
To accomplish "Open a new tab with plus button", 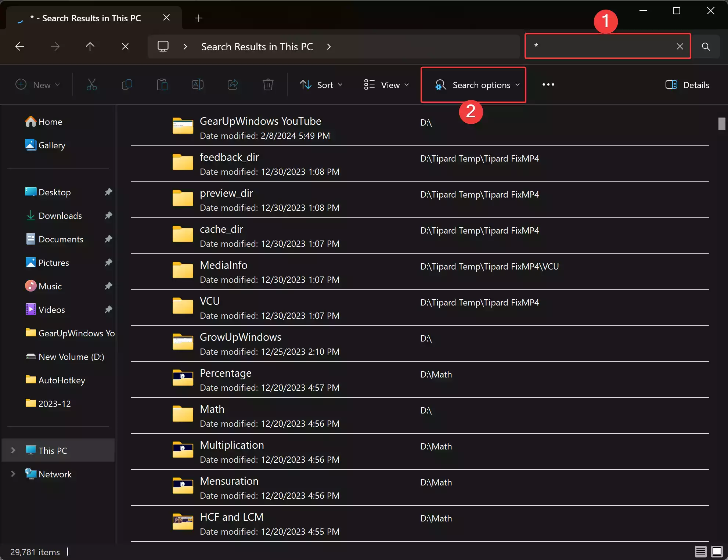I will click(199, 18).
